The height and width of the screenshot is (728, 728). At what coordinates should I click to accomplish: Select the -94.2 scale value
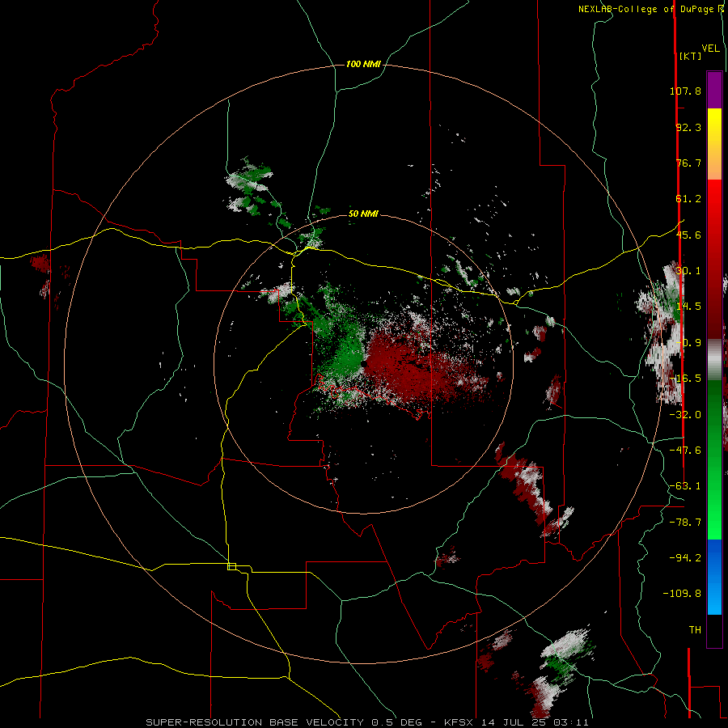(x=685, y=558)
